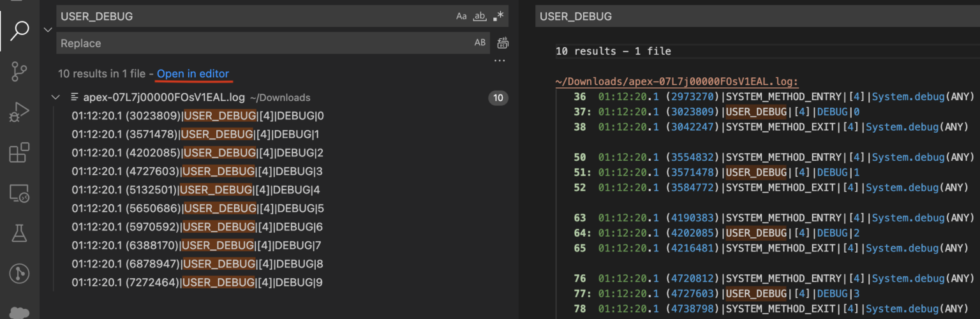Open the Extensions view
The height and width of the screenshot is (319, 980).
pyautogui.click(x=20, y=153)
